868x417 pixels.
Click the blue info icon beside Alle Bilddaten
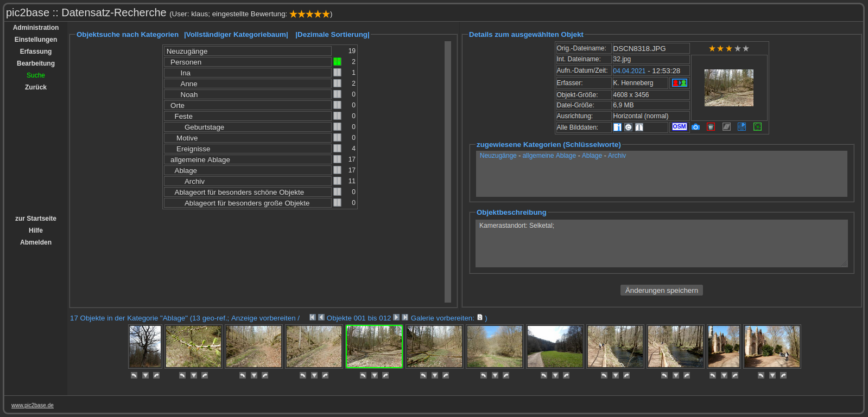(x=617, y=127)
